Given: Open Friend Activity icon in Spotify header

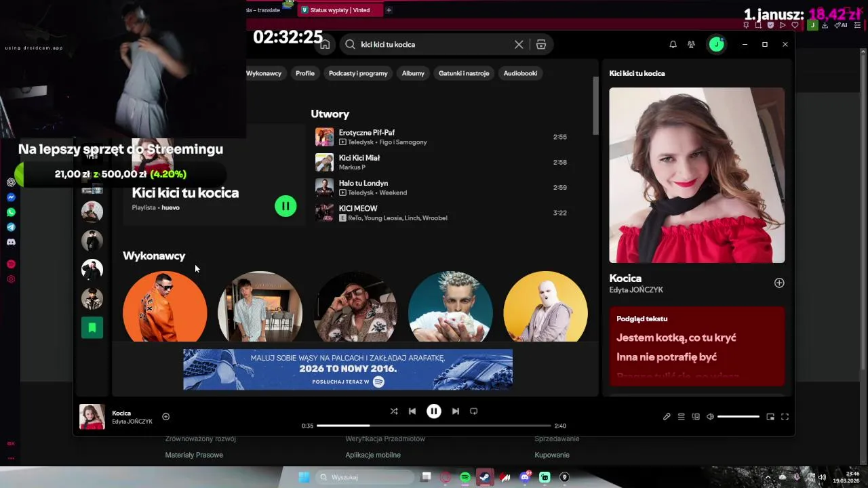Looking at the screenshot, I should click(691, 44).
